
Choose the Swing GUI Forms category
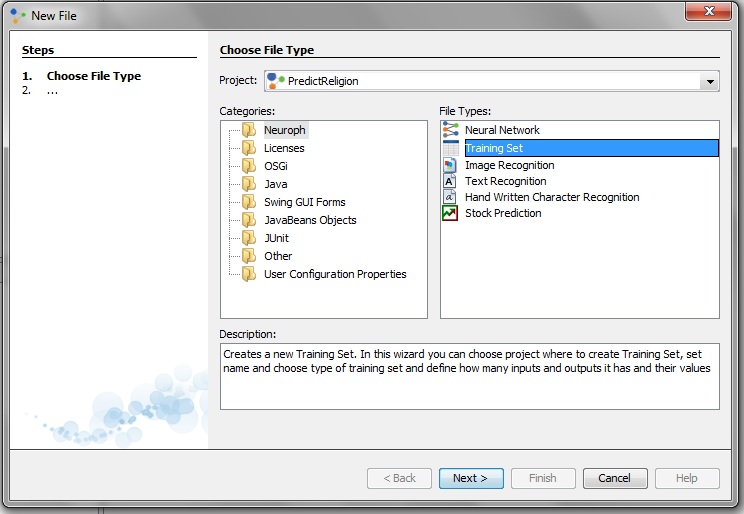coord(304,202)
